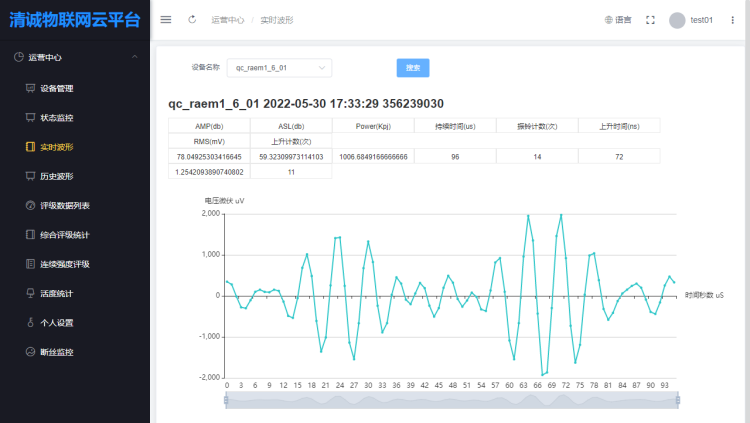Viewport: 750px width, 423px height.
Task: Click the ring count value 14
Action: [537, 157]
